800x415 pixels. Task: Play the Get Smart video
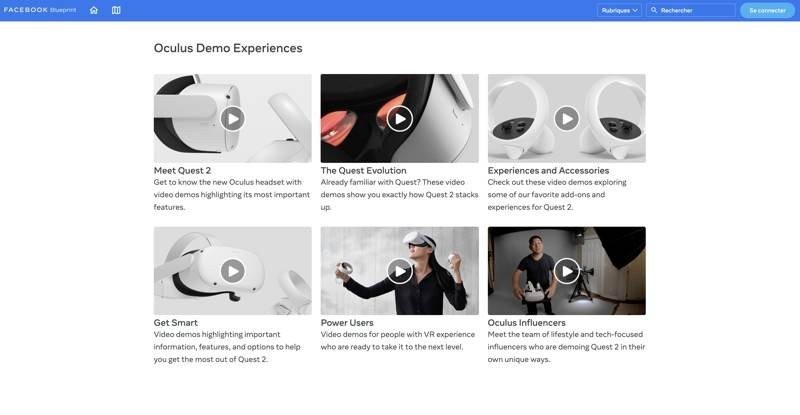(233, 271)
